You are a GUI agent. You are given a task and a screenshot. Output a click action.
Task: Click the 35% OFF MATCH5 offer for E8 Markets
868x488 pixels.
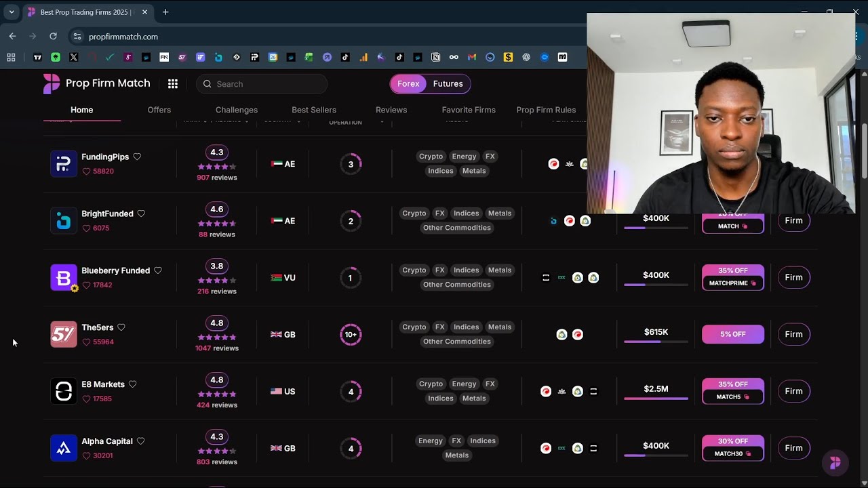click(x=733, y=391)
